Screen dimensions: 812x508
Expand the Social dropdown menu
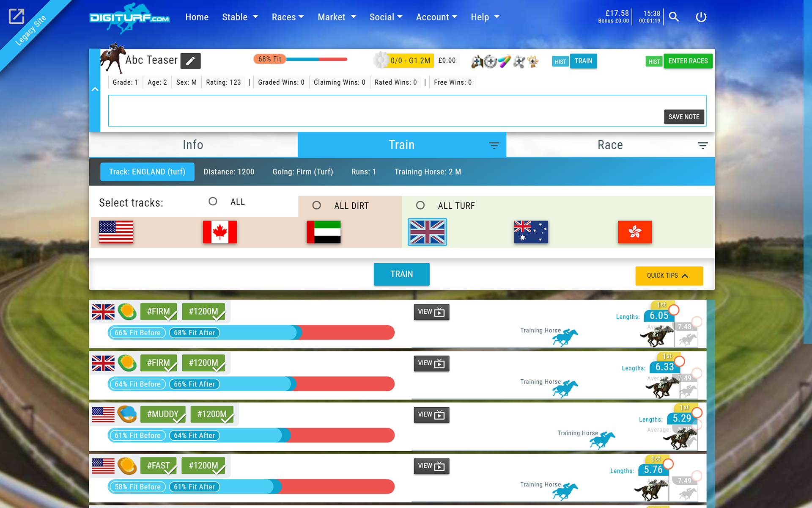click(386, 17)
